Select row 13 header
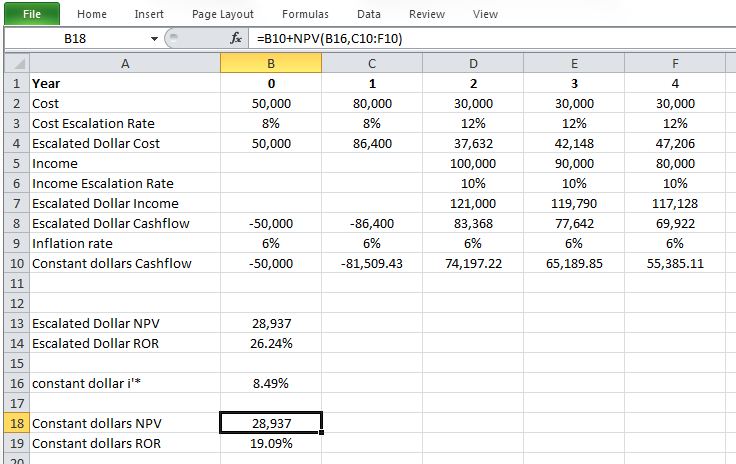The width and height of the screenshot is (736, 464). (x=17, y=323)
